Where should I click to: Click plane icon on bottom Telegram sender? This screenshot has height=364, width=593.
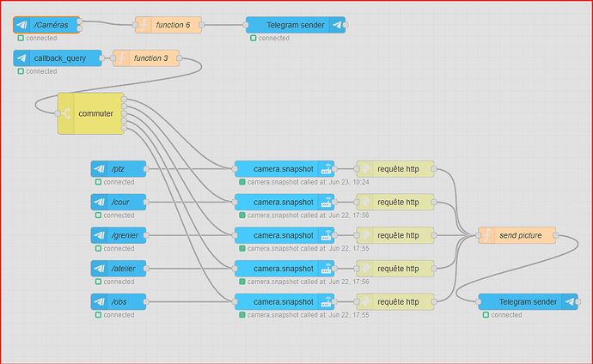pos(570,302)
